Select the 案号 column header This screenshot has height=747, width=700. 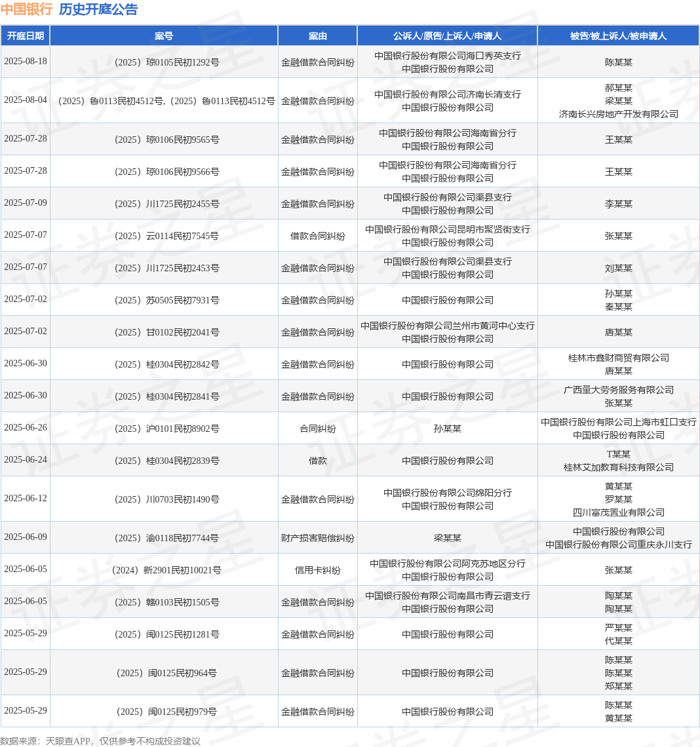[x=164, y=36]
